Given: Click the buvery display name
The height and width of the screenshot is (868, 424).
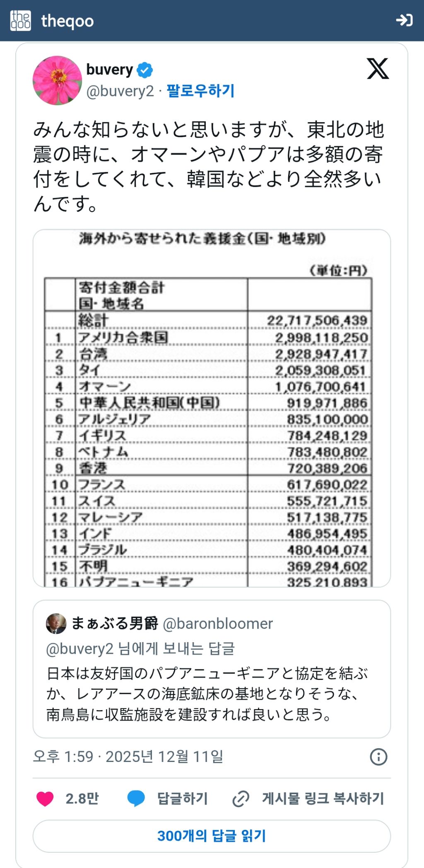Looking at the screenshot, I should [x=109, y=70].
